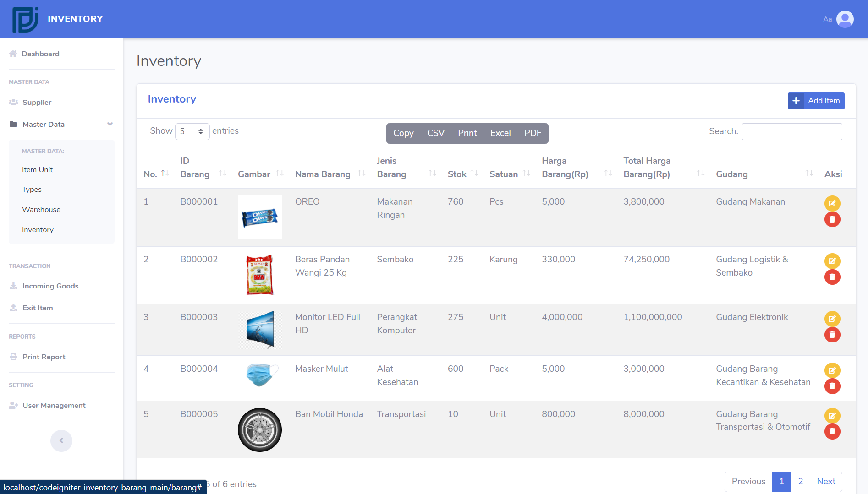Image resolution: width=868 pixels, height=494 pixels.
Task: Click the edit icon for OREO row
Action: click(x=832, y=203)
